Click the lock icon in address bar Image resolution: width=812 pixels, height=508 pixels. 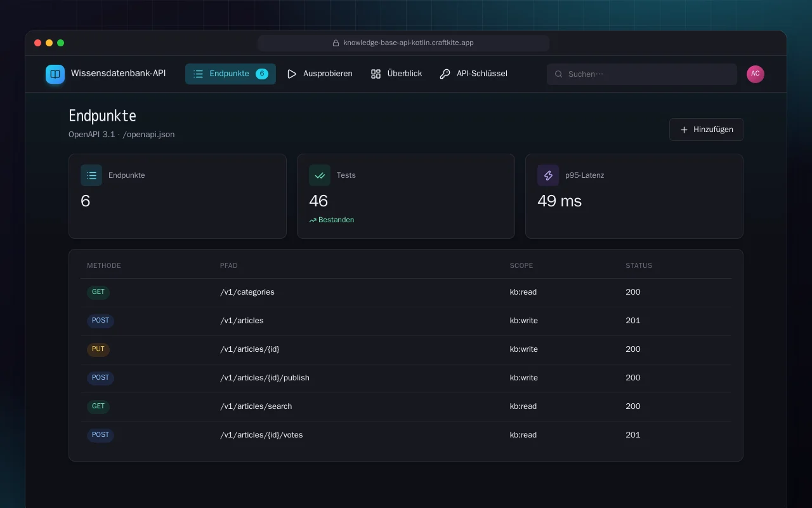[x=336, y=43]
